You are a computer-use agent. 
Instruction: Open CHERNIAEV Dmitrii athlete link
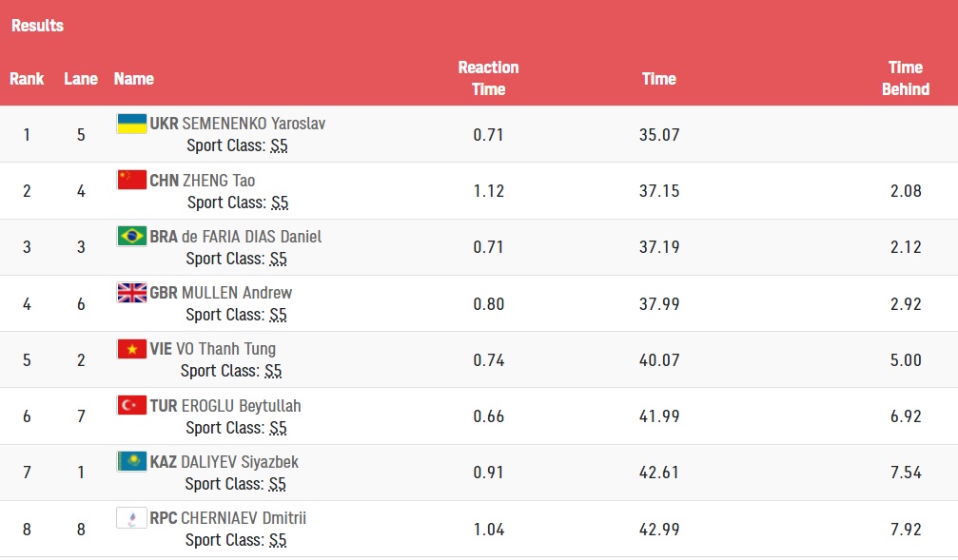pos(244,518)
